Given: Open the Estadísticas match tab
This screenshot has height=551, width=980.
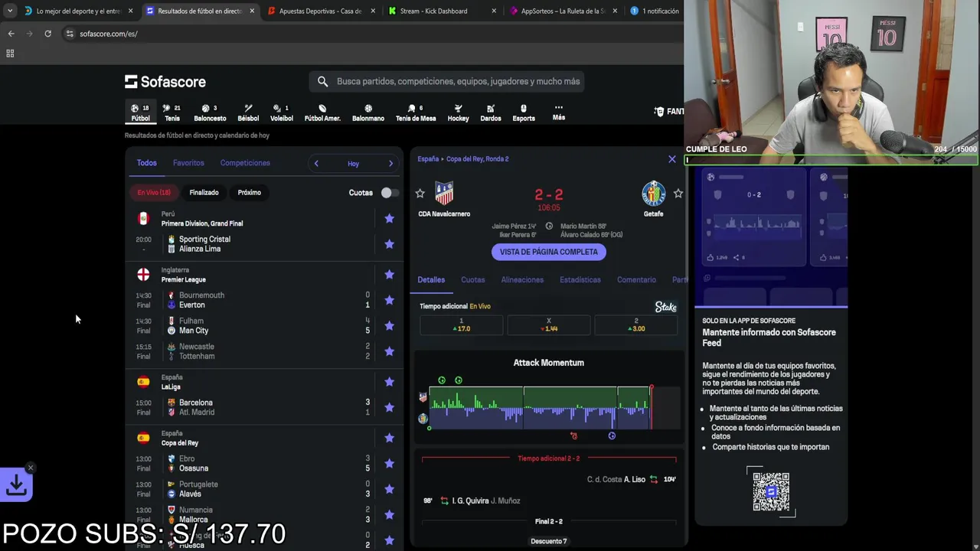Looking at the screenshot, I should coord(580,280).
